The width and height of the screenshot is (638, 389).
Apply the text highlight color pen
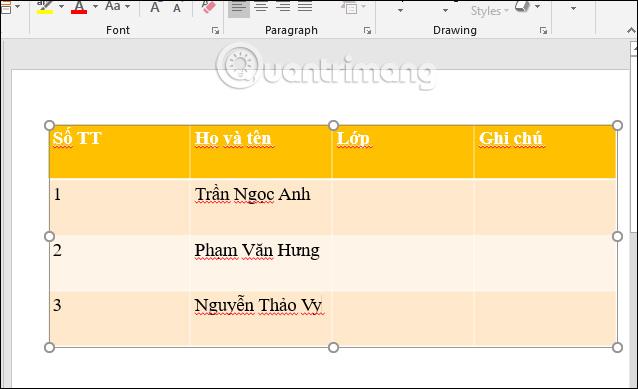pos(45,7)
